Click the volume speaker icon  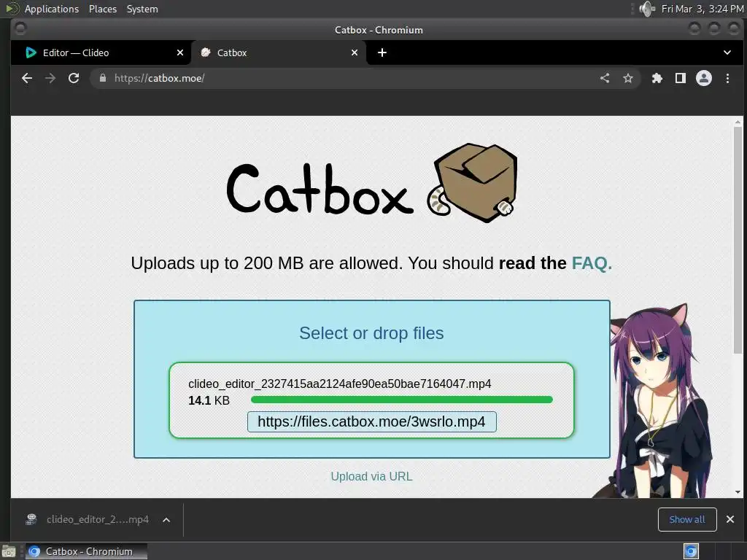[647, 9]
